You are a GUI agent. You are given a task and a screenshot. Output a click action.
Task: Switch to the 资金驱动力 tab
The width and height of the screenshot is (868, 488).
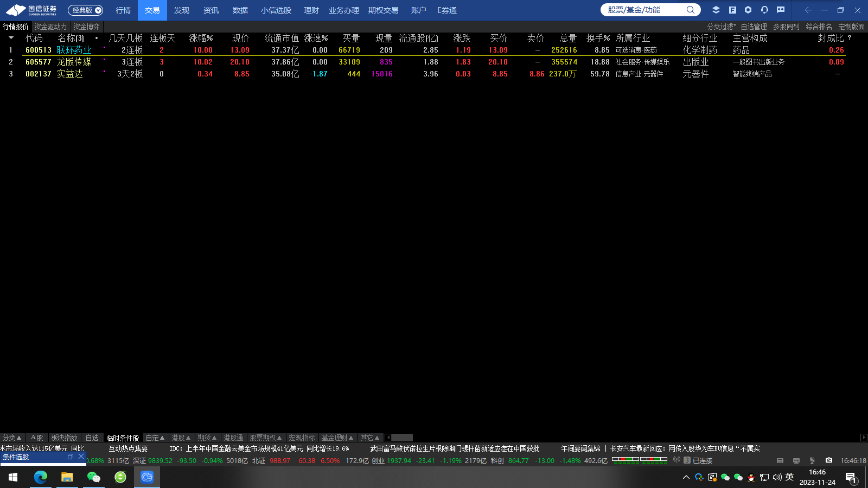[x=51, y=27]
